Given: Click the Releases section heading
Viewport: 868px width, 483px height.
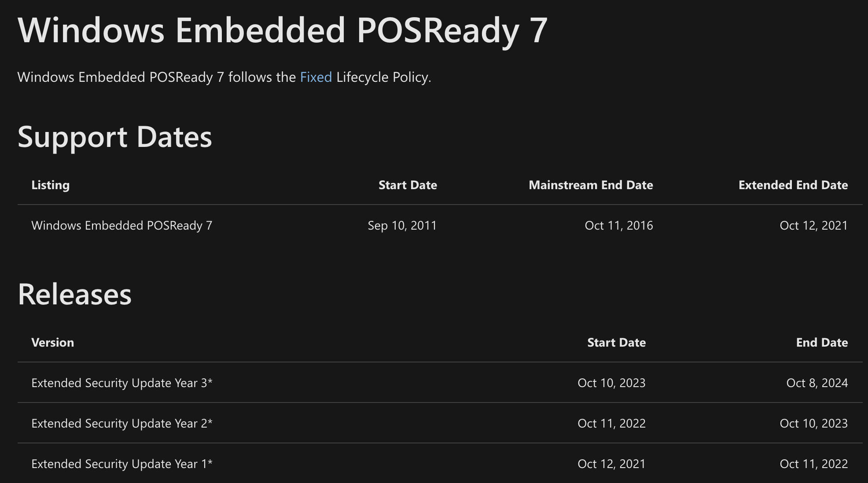Looking at the screenshot, I should (x=74, y=294).
